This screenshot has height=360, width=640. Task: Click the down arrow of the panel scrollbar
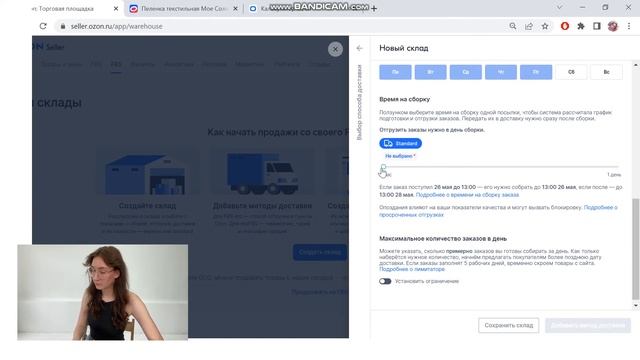click(636, 305)
